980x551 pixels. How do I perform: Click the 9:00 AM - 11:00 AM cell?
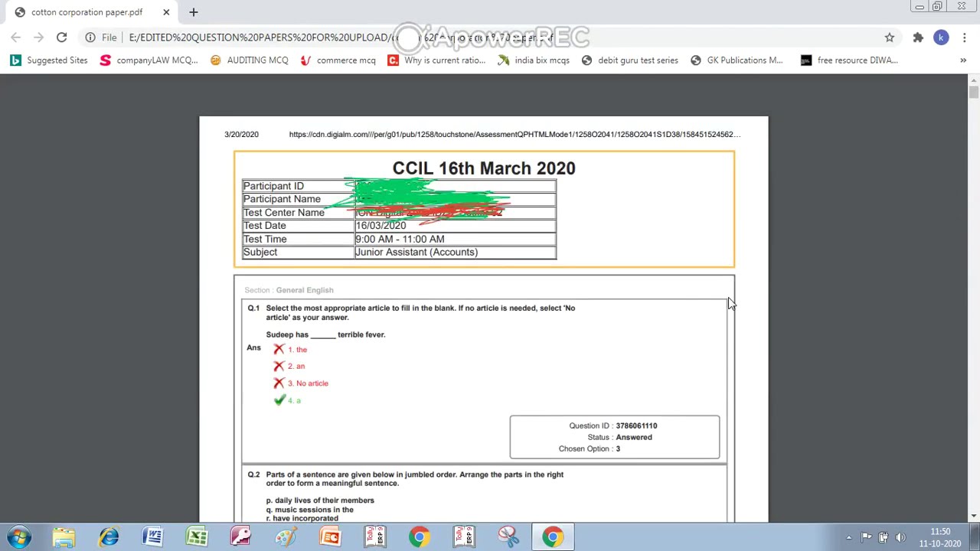tap(456, 239)
